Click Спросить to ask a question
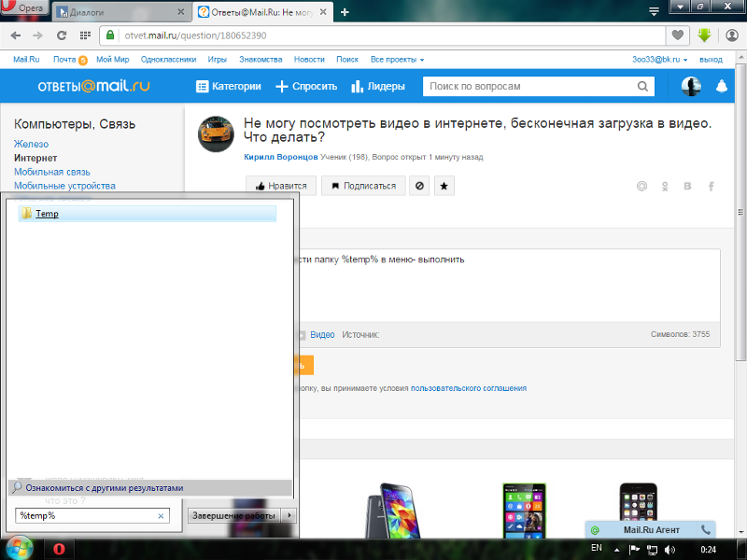Image resolution: width=747 pixels, height=560 pixels. (306, 86)
